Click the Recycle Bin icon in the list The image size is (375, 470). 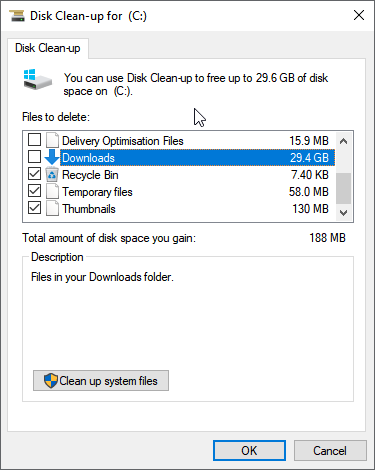52,175
